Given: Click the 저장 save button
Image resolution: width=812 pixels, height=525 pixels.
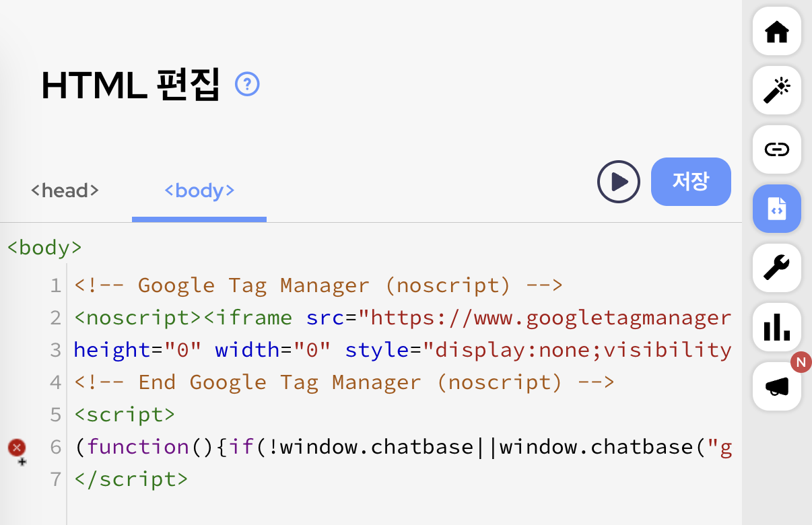Looking at the screenshot, I should 691,182.
